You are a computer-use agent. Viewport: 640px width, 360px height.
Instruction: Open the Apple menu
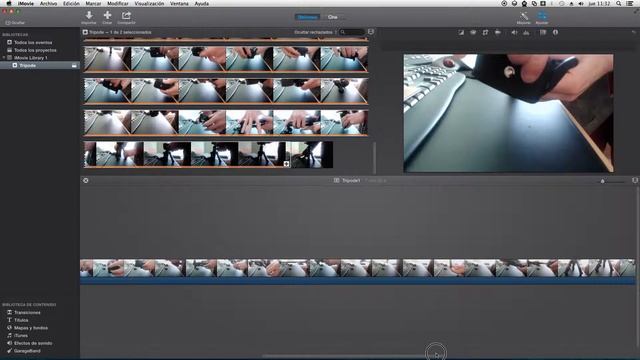click(x=8, y=3)
